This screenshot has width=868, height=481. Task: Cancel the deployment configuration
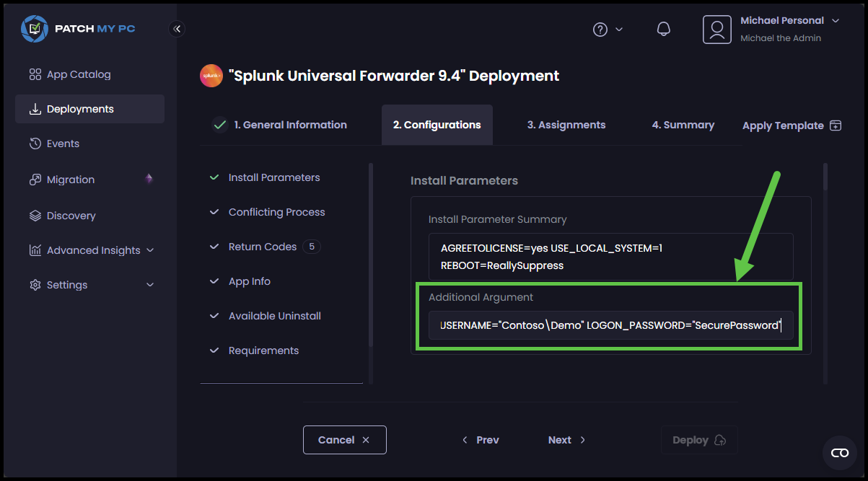(344, 439)
